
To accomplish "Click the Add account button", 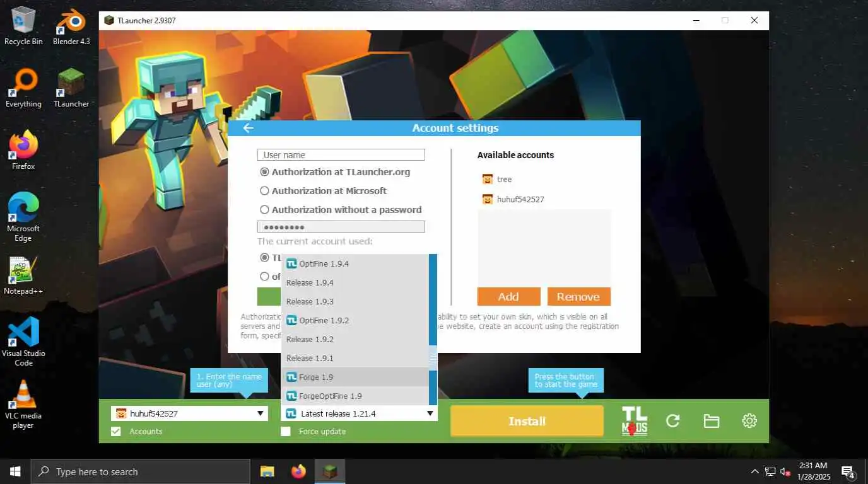I will [508, 297].
